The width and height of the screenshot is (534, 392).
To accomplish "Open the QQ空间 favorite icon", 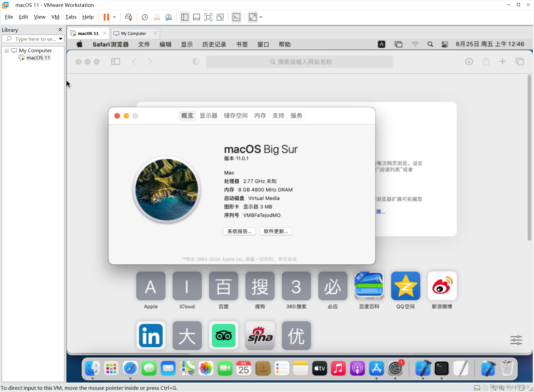I will coord(406,286).
